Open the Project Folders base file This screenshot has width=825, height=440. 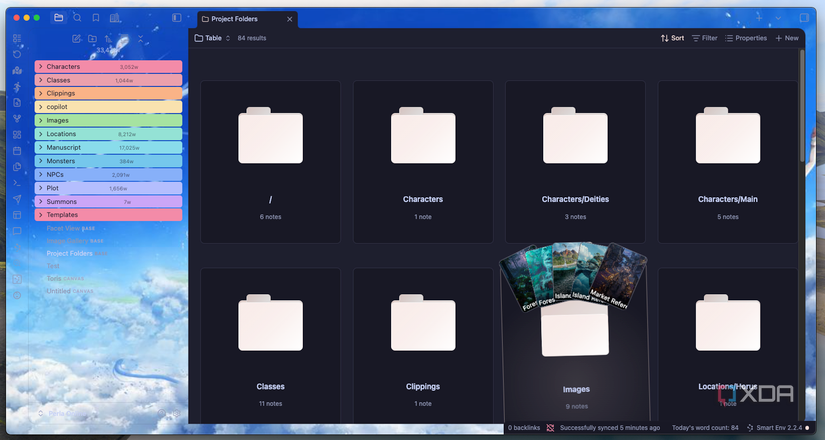[x=76, y=253]
